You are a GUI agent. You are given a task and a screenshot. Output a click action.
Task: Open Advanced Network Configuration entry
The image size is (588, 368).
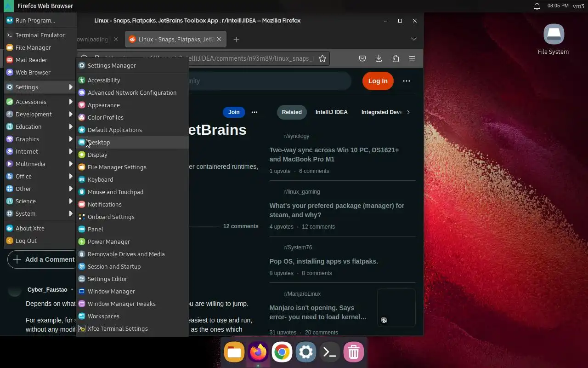tap(132, 92)
